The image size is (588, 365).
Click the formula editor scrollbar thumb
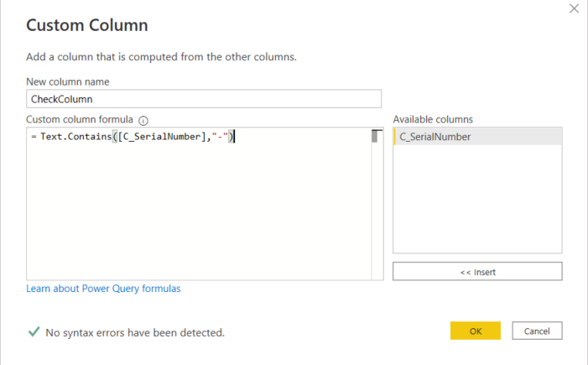pos(375,136)
